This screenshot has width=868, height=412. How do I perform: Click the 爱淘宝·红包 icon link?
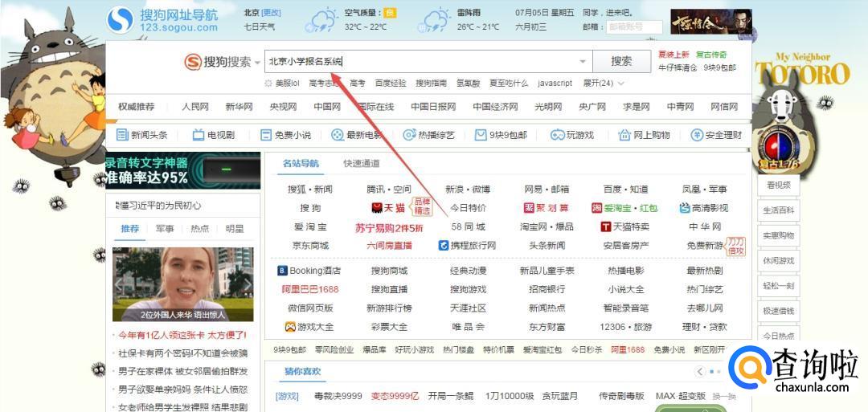pyautogui.click(x=596, y=208)
